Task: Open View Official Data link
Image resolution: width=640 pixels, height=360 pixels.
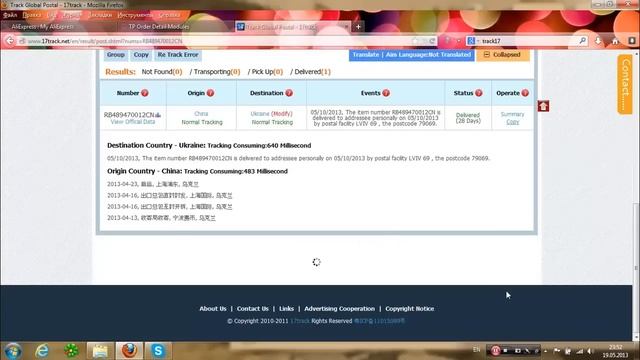Action: pyautogui.click(x=133, y=122)
